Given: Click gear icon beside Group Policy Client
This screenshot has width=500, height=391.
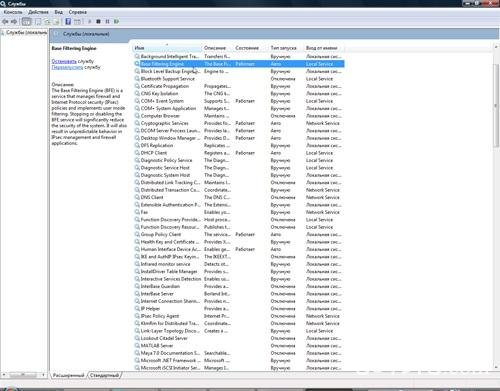Looking at the screenshot, I should [137, 234].
